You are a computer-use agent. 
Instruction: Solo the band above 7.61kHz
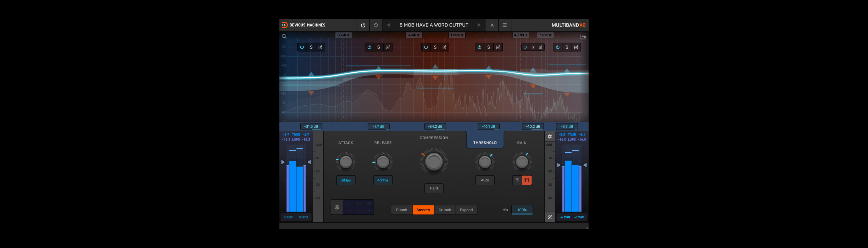[x=567, y=48]
